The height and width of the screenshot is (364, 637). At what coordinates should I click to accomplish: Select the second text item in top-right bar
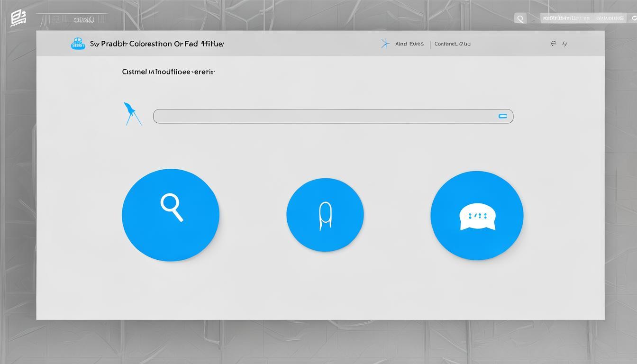tap(610, 18)
